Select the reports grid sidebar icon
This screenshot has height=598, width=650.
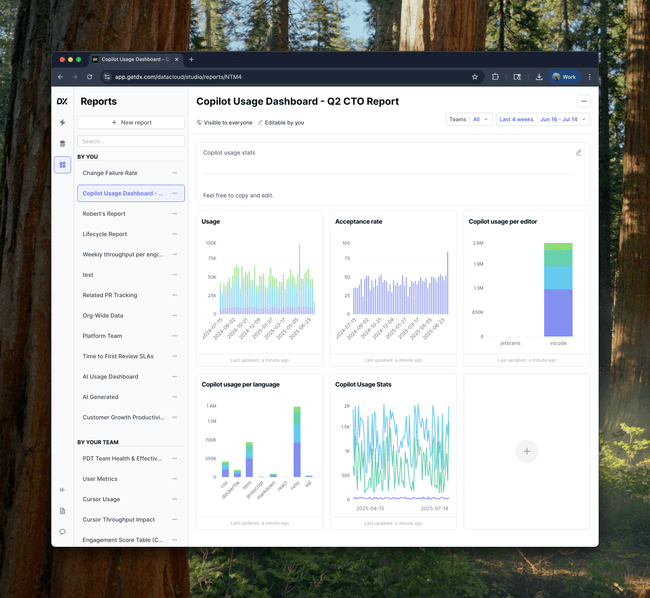click(x=62, y=165)
